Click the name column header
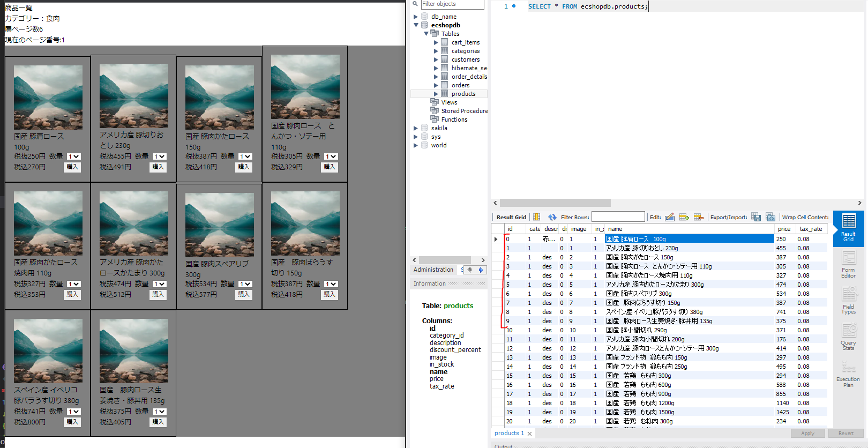 click(x=690, y=229)
